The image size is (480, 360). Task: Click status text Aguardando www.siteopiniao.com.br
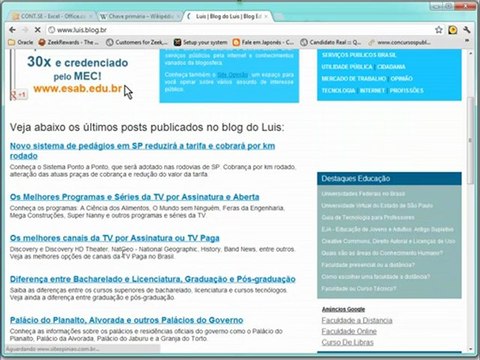(53, 349)
